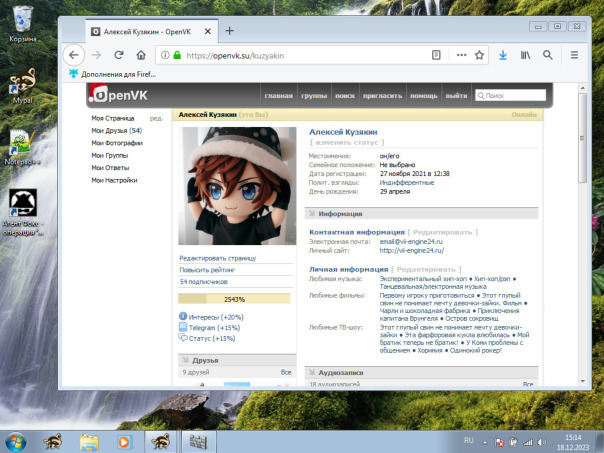604x453 pixels.
Task: Click the 2543% rating progress bar
Action: 235,298
